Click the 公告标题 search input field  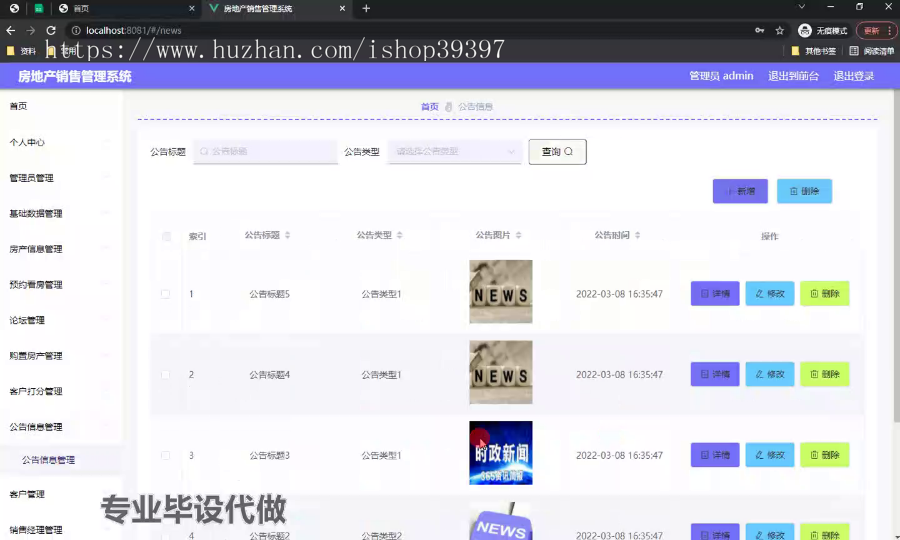pyautogui.click(x=265, y=151)
